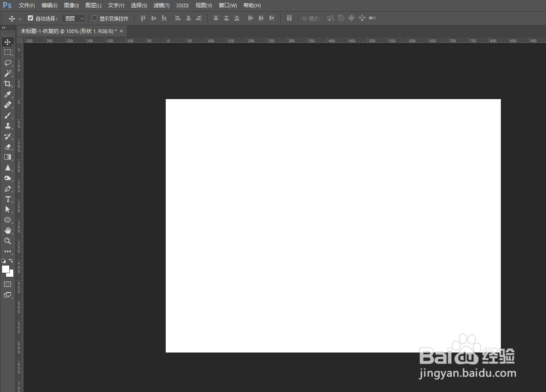Click Distribute bottom edges button

(x=237, y=18)
